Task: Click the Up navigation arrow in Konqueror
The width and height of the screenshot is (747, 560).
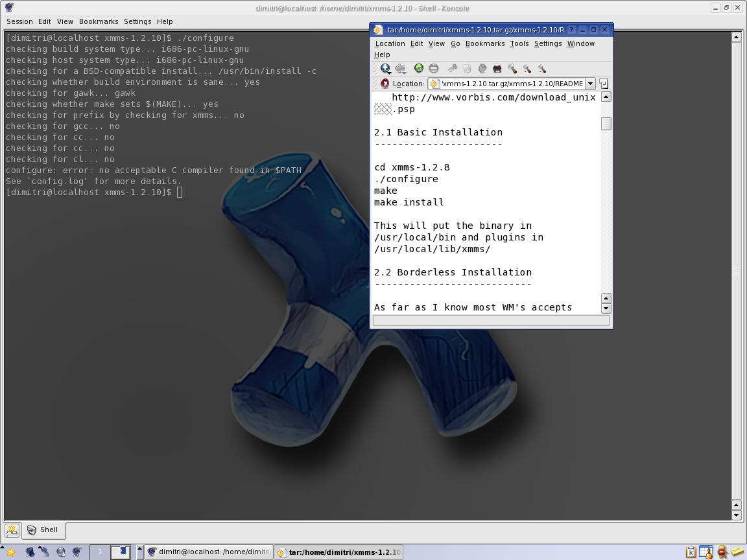Action: click(385, 68)
